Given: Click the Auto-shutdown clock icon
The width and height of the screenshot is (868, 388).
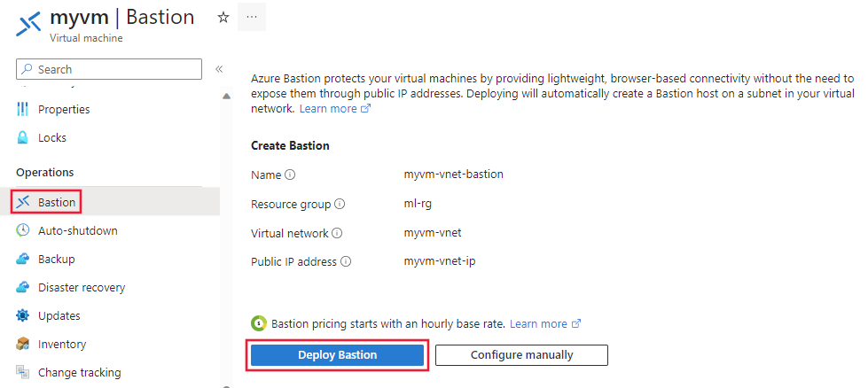Looking at the screenshot, I should [x=23, y=231].
